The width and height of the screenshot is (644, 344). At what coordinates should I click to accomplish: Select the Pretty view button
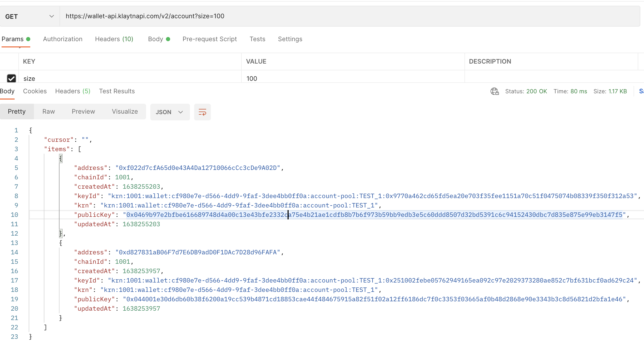[17, 112]
